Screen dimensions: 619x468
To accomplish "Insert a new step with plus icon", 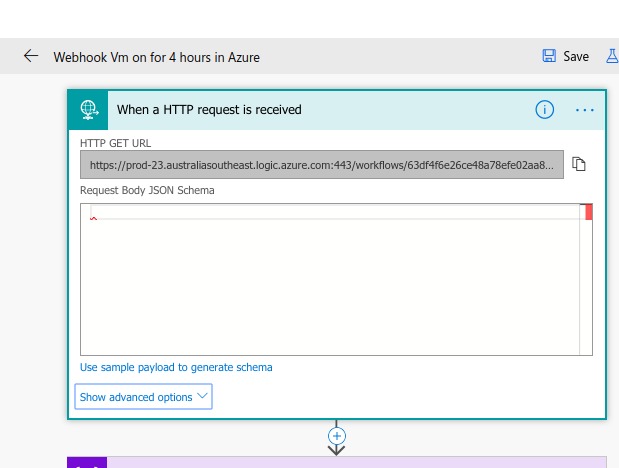I will (337, 436).
